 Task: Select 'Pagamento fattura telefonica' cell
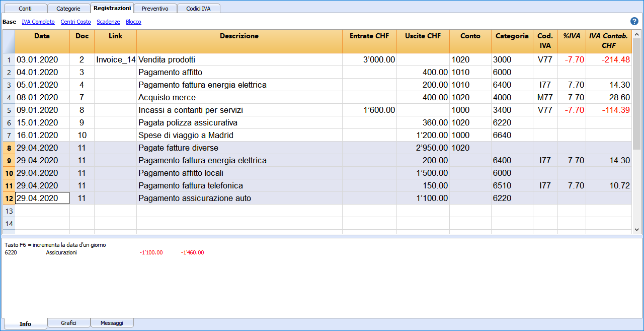[x=239, y=185]
